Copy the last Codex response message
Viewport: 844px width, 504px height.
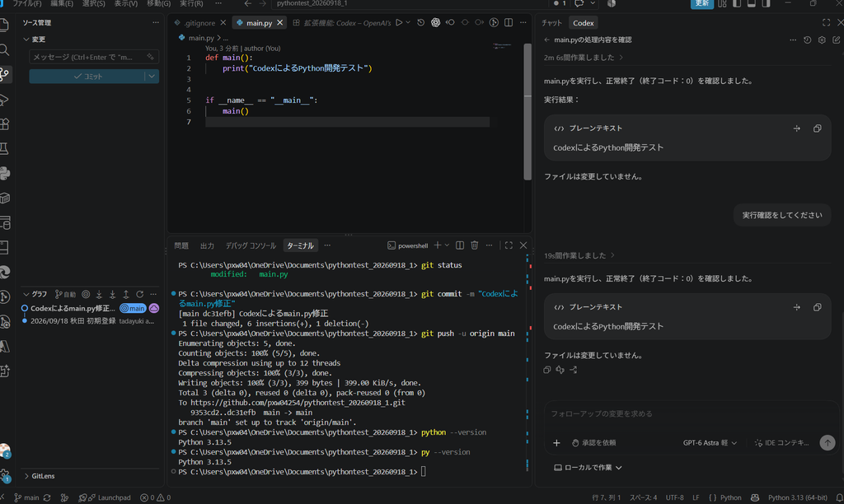tap(547, 370)
